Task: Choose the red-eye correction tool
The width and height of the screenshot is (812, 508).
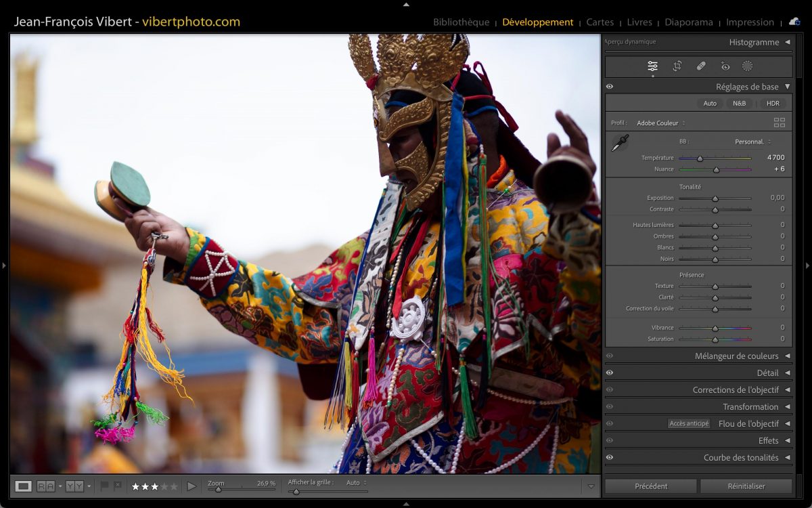Action: click(725, 66)
